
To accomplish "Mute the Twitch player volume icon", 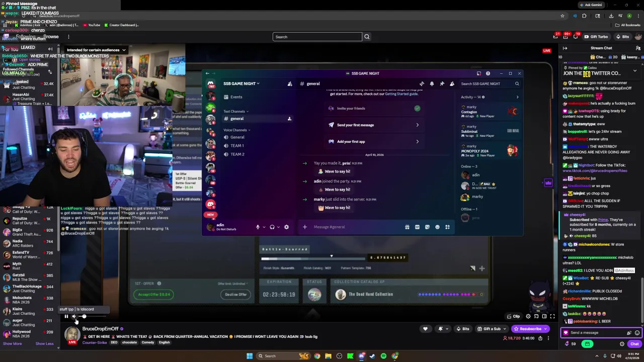I will coord(74,316).
